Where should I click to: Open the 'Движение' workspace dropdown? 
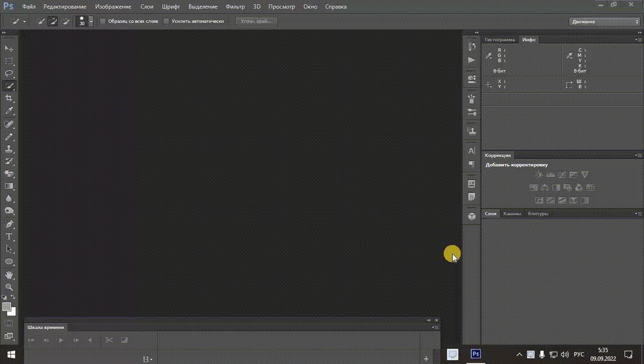604,21
